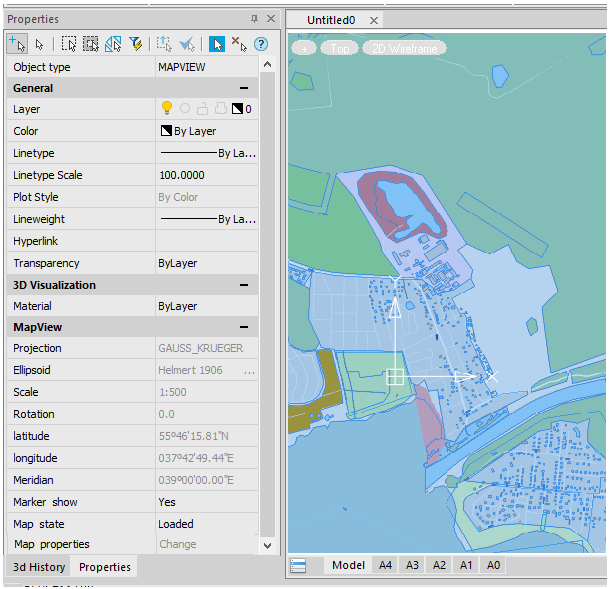
Task: Open the Quick Select funnel icon
Action: (x=136, y=43)
